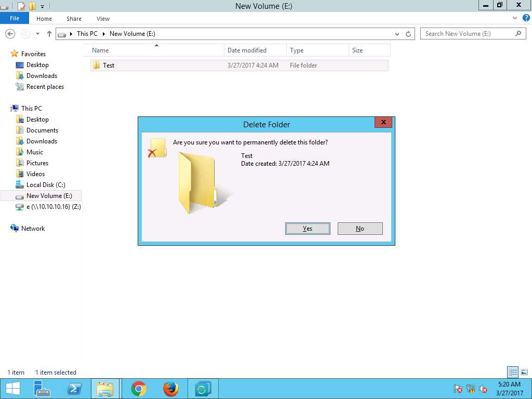This screenshot has width=532, height=399.
Task: Click the This PC breadcrumb
Action: click(x=87, y=34)
